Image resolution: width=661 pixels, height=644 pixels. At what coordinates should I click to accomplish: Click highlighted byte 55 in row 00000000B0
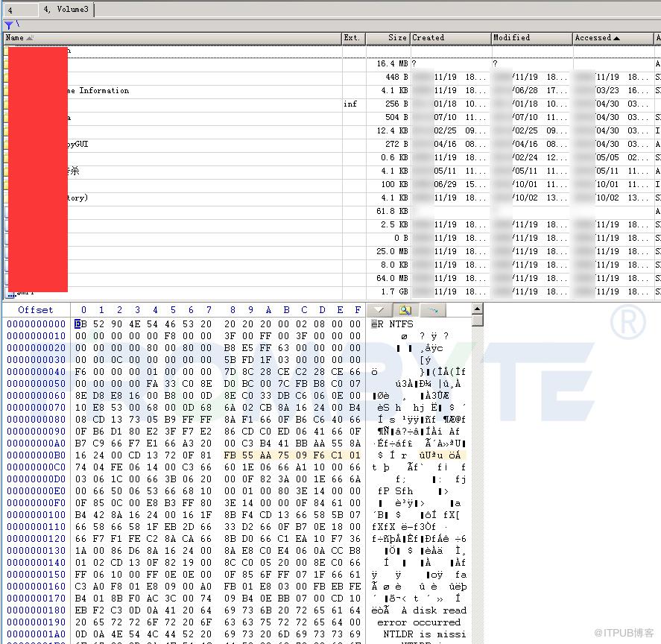pyautogui.click(x=248, y=455)
